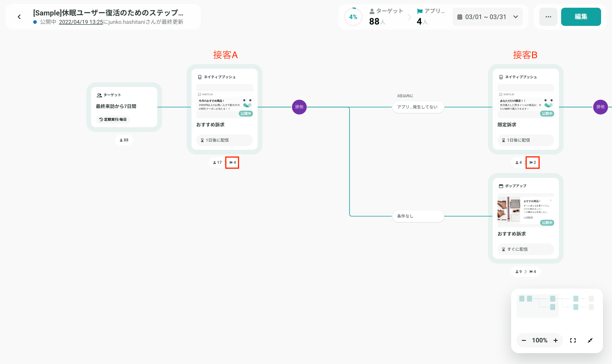Click the first purple 排他 node

(299, 107)
